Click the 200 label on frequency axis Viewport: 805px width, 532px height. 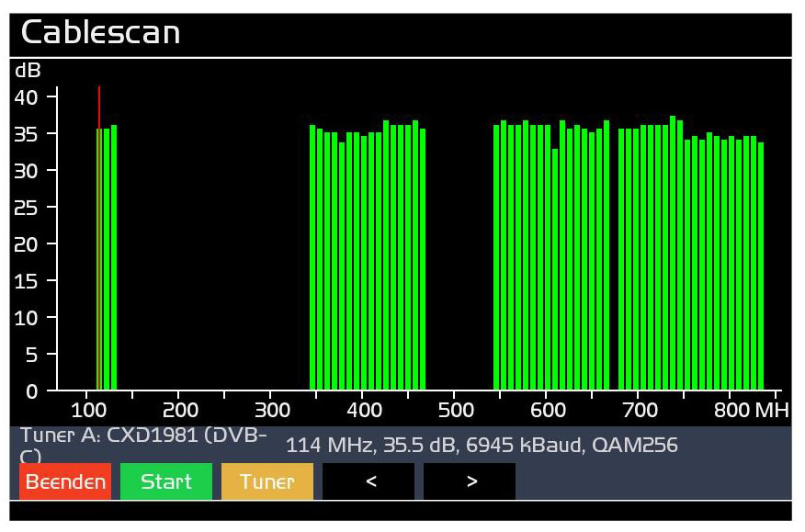click(180, 410)
